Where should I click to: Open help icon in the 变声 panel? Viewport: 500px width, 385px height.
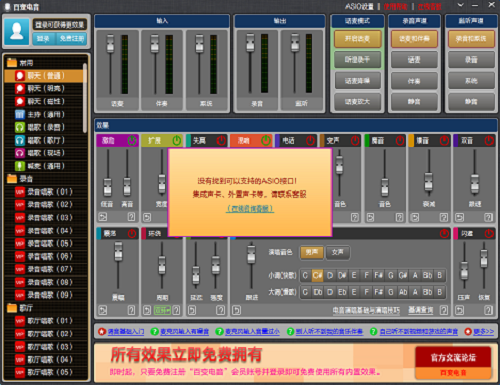click(x=355, y=217)
